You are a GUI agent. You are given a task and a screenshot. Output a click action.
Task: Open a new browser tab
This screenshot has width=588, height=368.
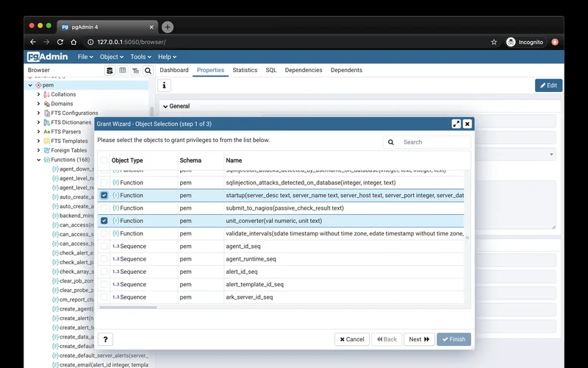click(168, 27)
